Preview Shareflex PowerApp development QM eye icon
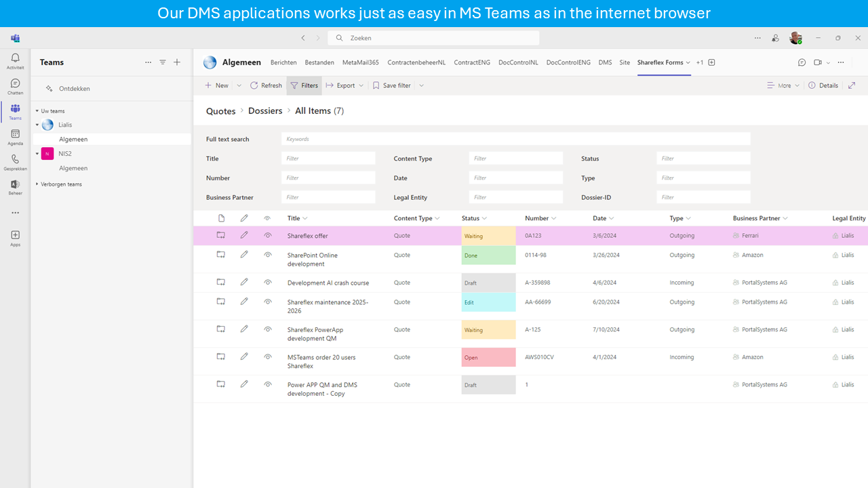This screenshot has height=488, width=868. point(268,329)
